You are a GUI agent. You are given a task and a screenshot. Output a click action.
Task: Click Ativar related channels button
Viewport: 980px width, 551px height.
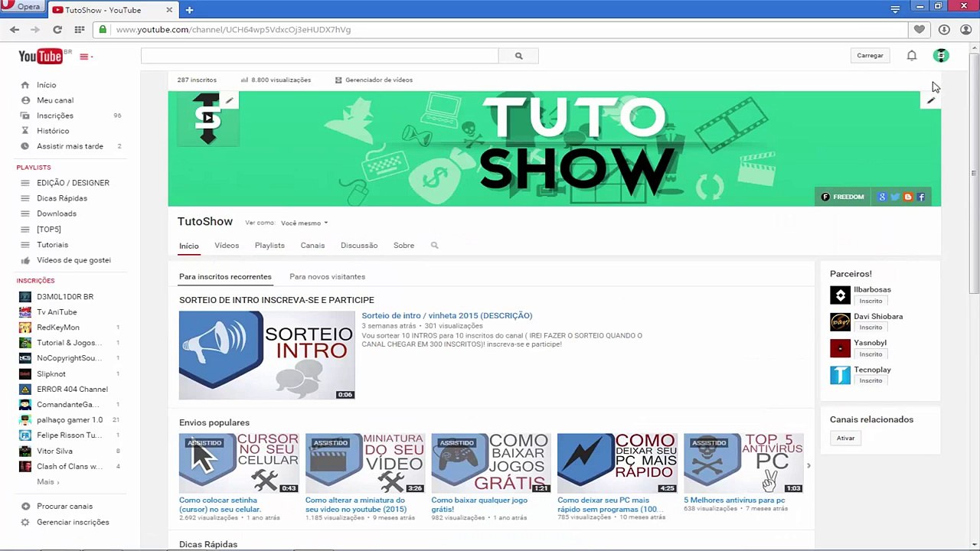(845, 439)
